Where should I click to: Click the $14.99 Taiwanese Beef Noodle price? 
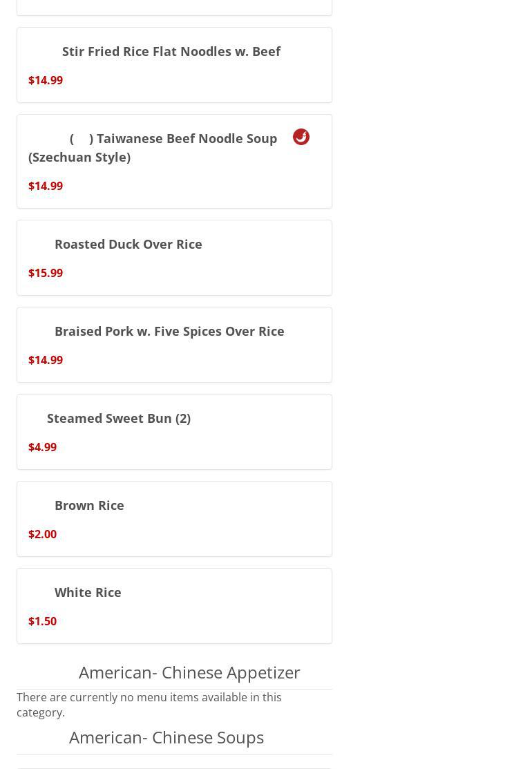46,186
